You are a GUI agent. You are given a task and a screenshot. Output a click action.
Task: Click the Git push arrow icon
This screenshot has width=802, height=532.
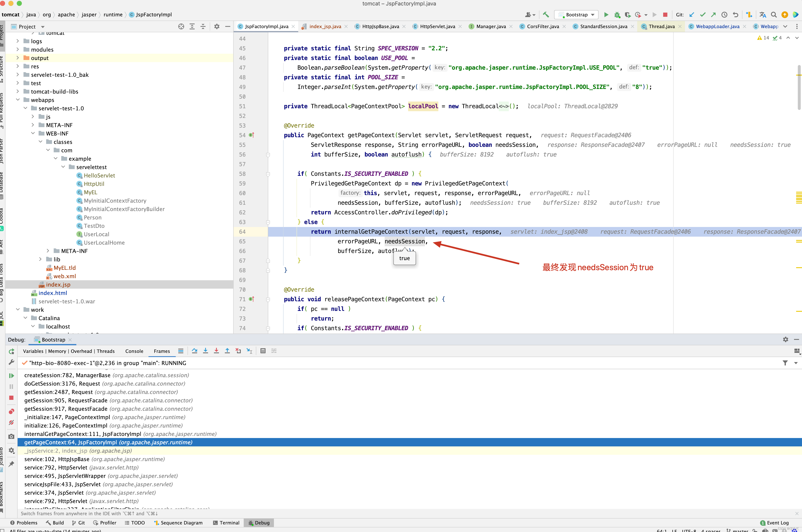click(x=713, y=15)
